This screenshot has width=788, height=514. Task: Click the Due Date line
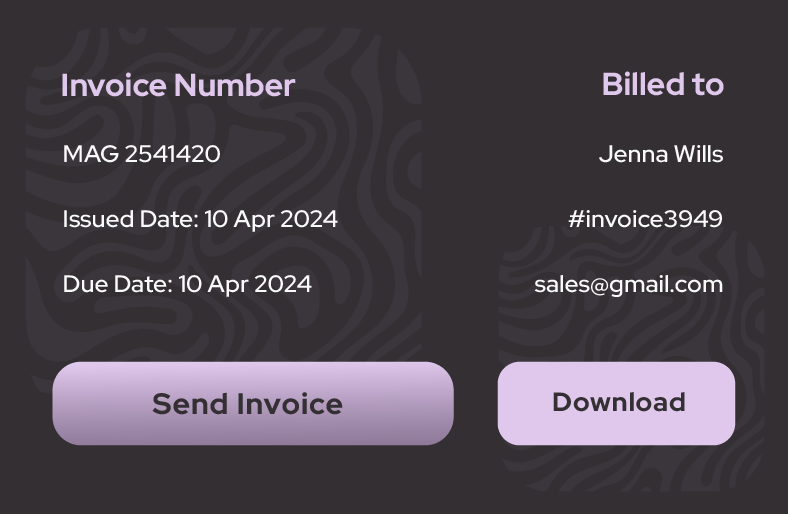[187, 284]
